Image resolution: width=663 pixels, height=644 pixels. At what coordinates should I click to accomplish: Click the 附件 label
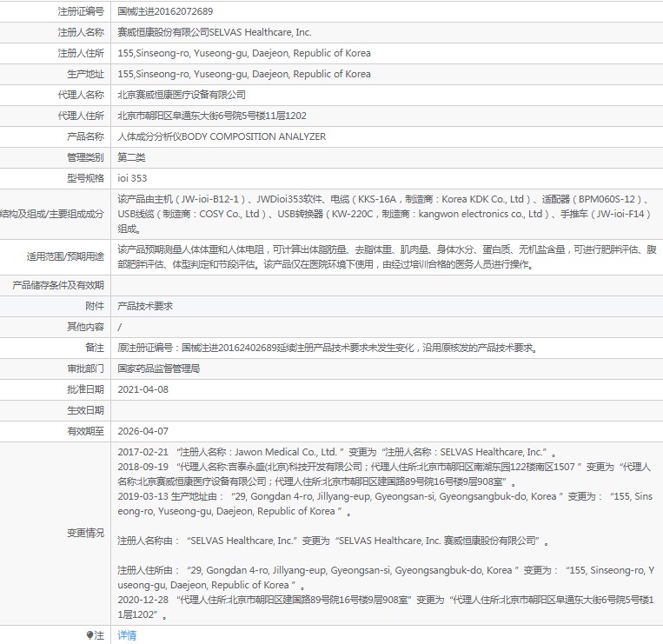click(95, 306)
